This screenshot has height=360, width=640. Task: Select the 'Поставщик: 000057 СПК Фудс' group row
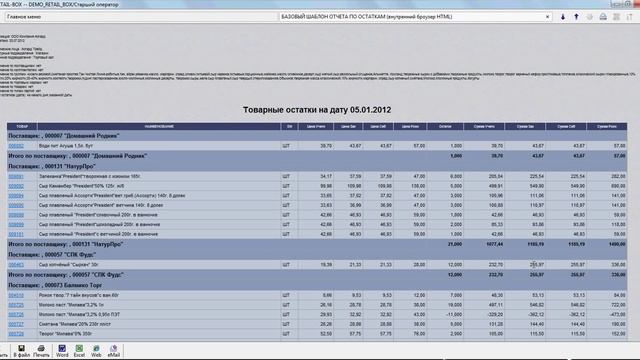tap(317, 254)
